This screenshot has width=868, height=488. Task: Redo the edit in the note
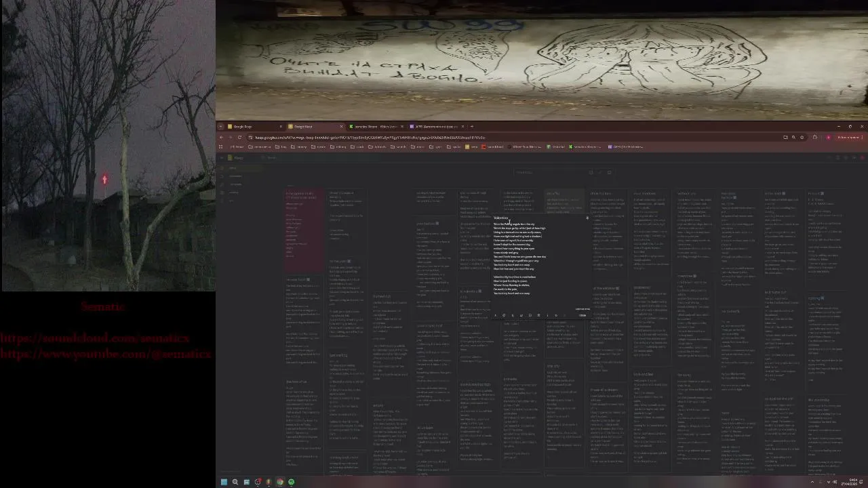[565, 315]
